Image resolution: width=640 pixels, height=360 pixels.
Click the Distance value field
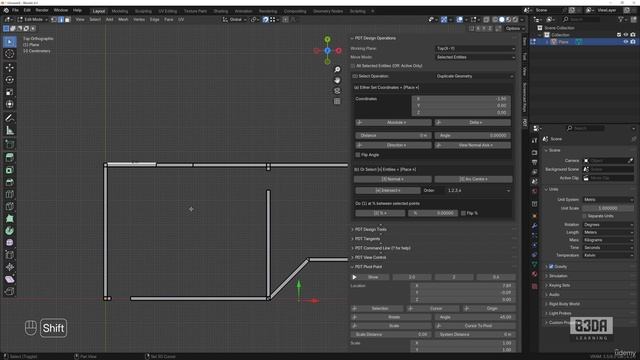pos(393,136)
